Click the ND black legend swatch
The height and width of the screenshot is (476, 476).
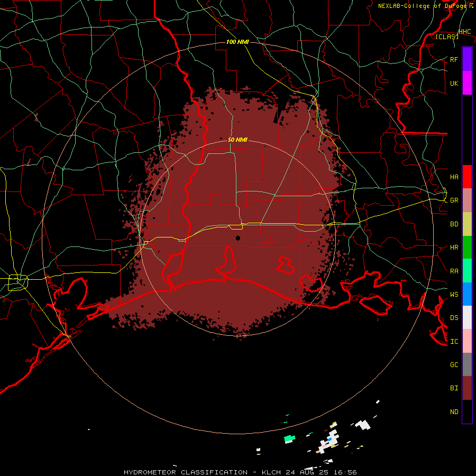(467, 411)
